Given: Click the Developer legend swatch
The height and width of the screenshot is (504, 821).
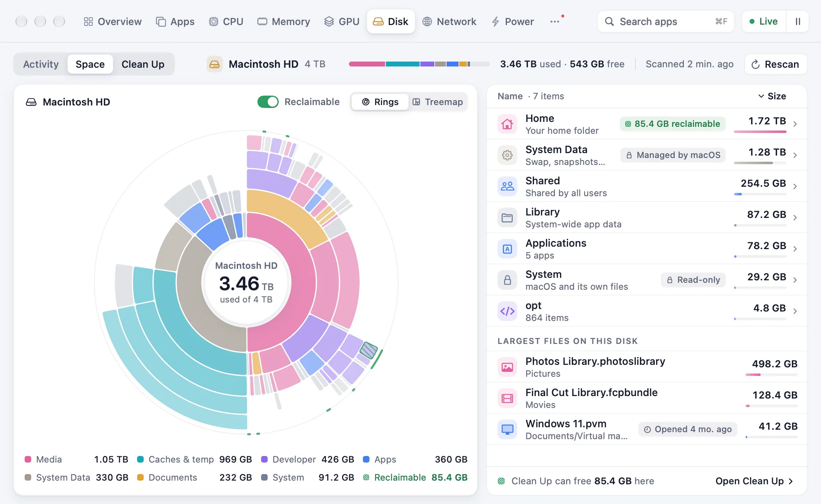Looking at the screenshot, I should (264, 459).
